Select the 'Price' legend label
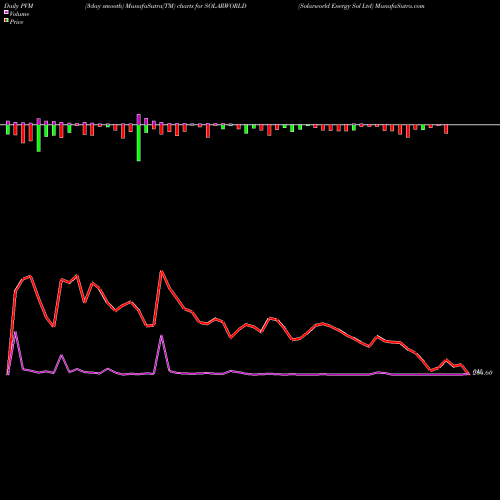This screenshot has height=500, width=500. [x=16, y=22]
